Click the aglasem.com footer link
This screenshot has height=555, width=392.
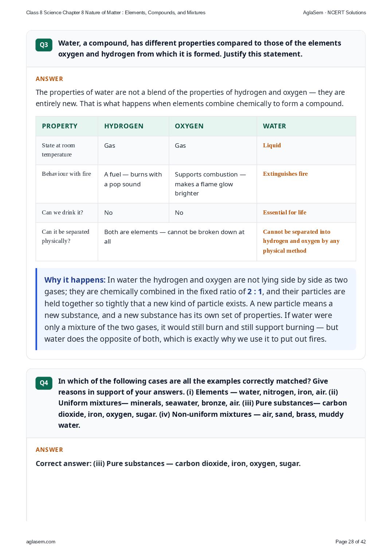point(41,542)
